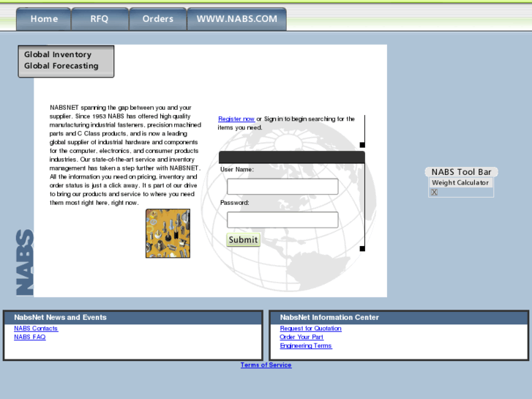
Task: Click the NabsNet News and Events heading
Action: click(x=61, y=317)
